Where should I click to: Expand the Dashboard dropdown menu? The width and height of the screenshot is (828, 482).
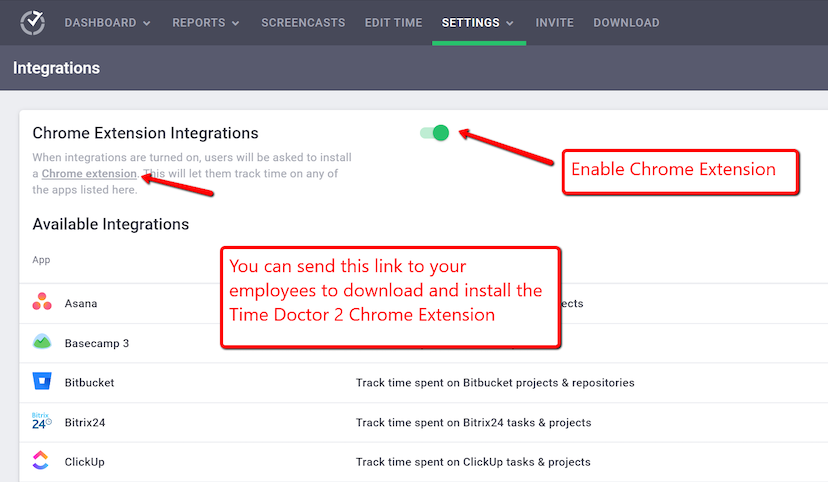click(x=107, y=23)
